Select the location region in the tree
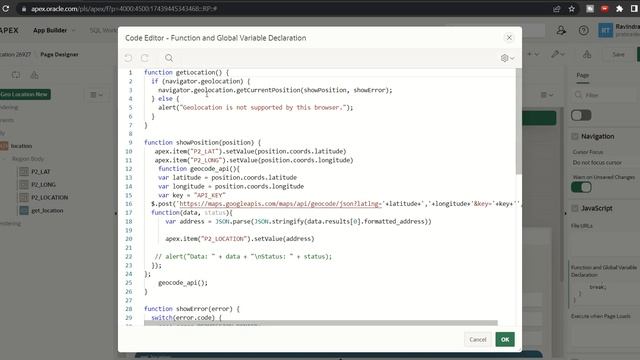 pyautogui.click(x=21, y=146)
